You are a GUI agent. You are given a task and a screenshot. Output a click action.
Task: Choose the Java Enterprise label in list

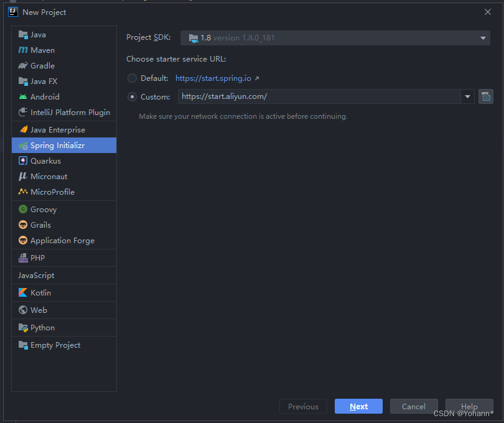click(x=58, y=130)
